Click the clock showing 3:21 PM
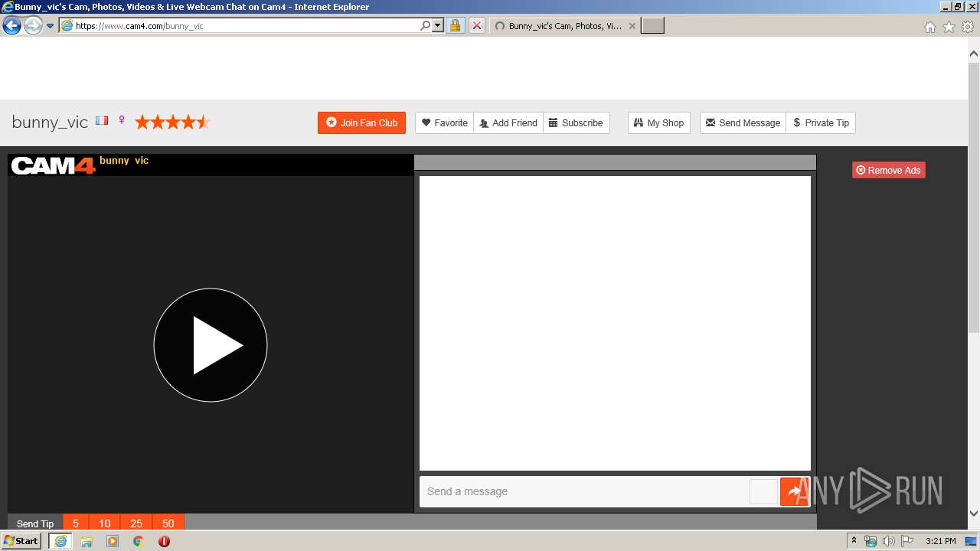This screenshot has height=551, width=980. [x=941, y=541]
